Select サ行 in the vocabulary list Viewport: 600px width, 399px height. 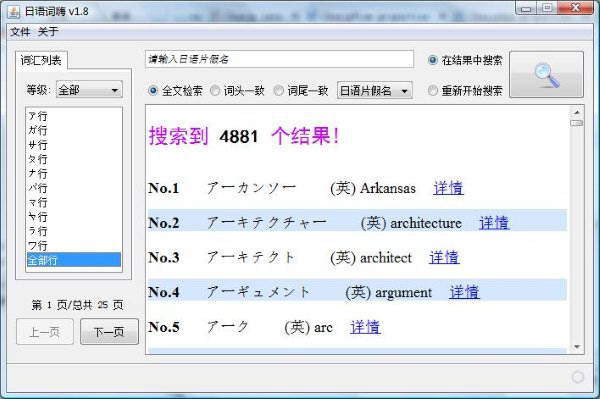74,145
